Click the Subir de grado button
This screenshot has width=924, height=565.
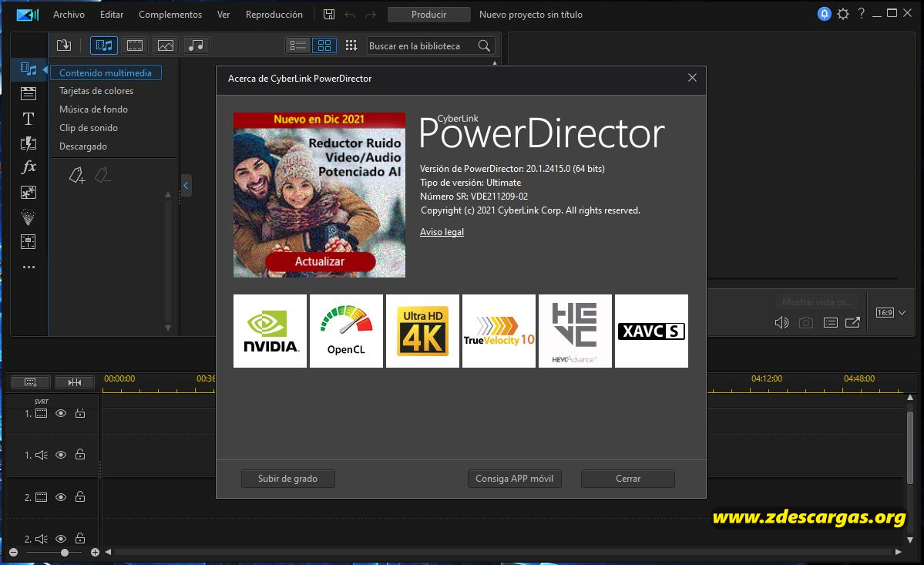pos(287,479)
